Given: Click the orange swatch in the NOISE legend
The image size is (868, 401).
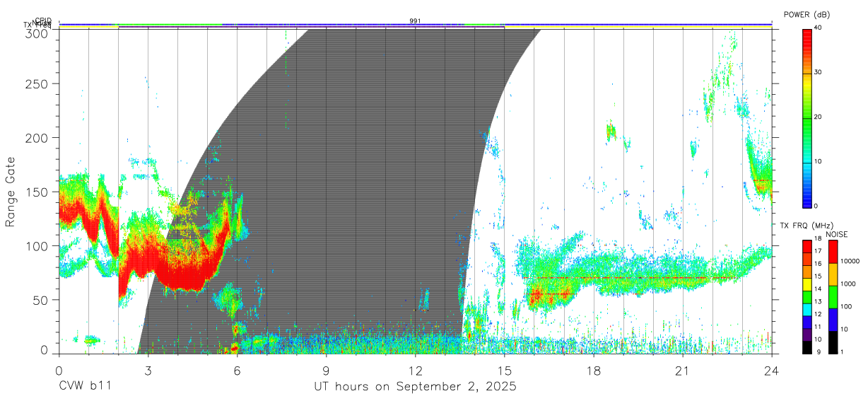Looking at the screenshot, I should (x=833, y=274).
